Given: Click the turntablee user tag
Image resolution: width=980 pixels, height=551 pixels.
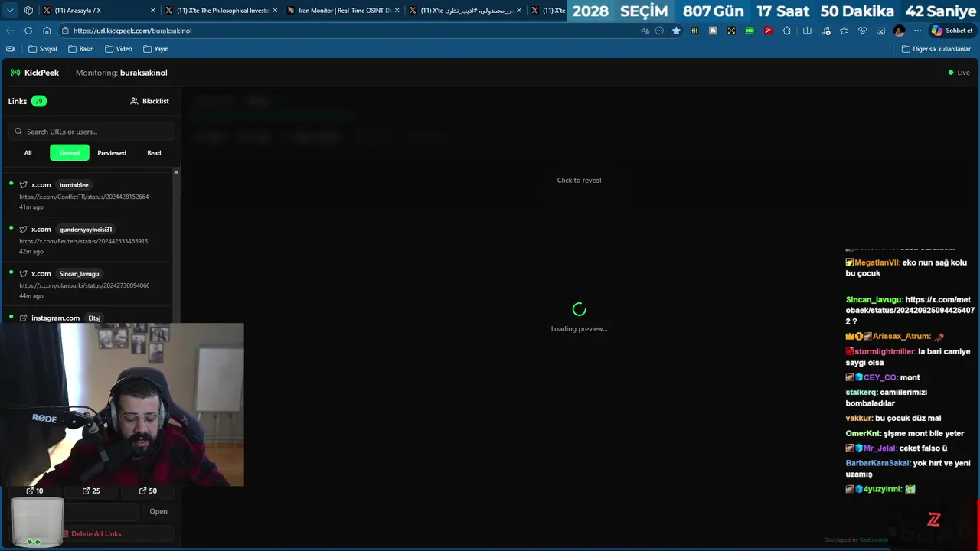Looking at the screenshot, I should (74, 185).
